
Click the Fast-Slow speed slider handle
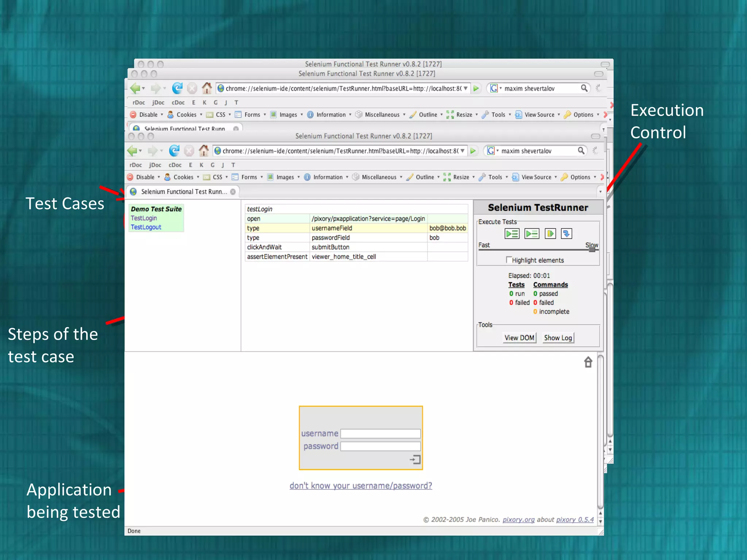592,249
